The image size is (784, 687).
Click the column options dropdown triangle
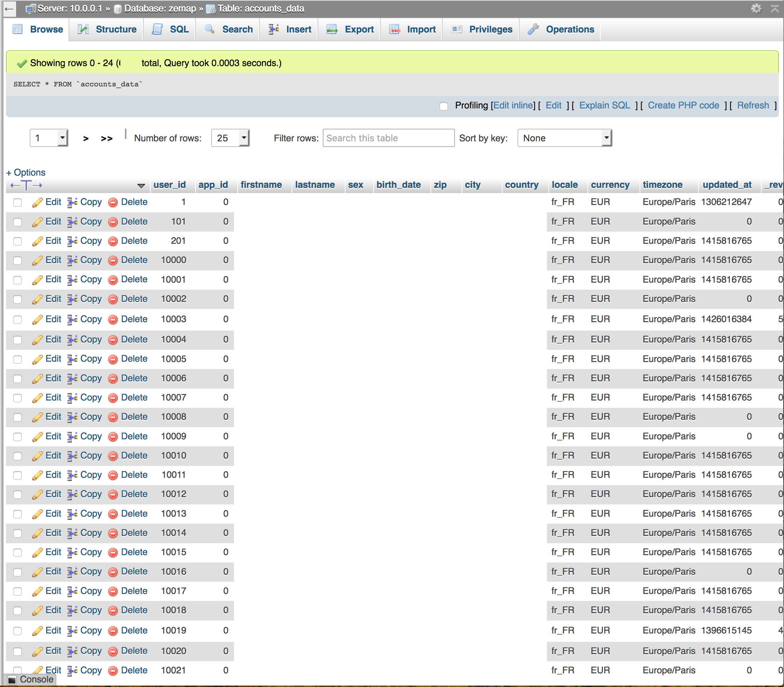tap(141, 186)
